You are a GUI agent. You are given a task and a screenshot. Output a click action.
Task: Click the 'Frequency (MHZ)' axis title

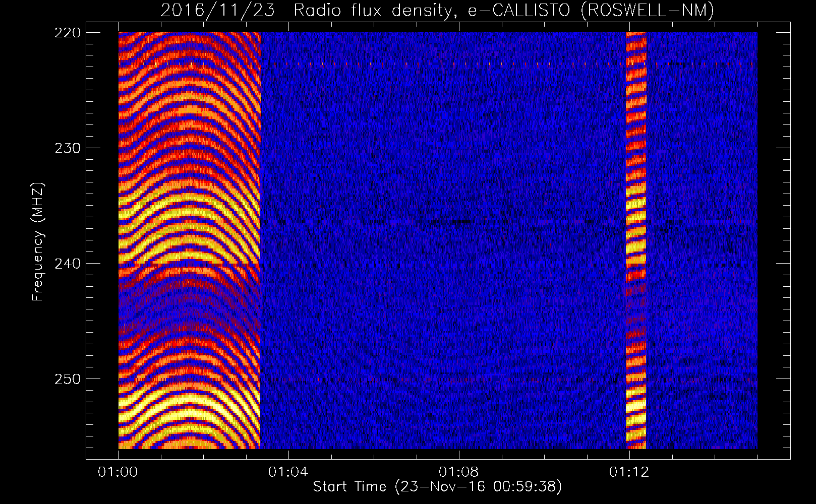point(38,242)
